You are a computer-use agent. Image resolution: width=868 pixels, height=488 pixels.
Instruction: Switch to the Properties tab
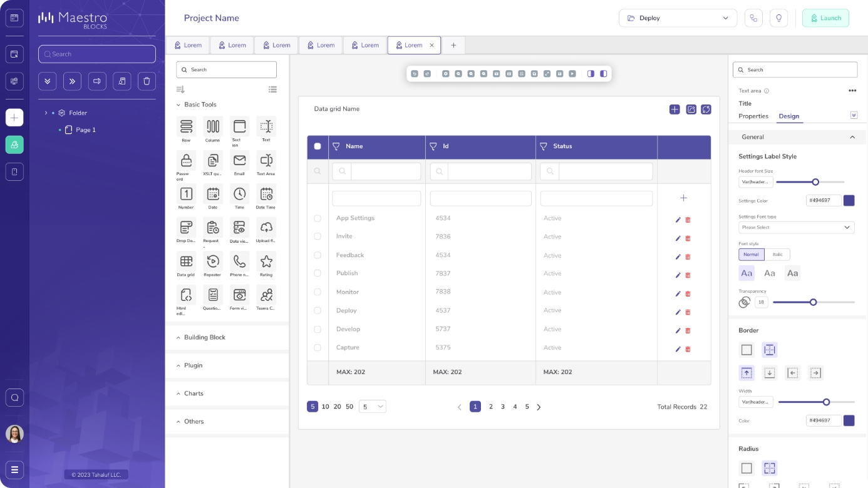(x=753, y=116)
